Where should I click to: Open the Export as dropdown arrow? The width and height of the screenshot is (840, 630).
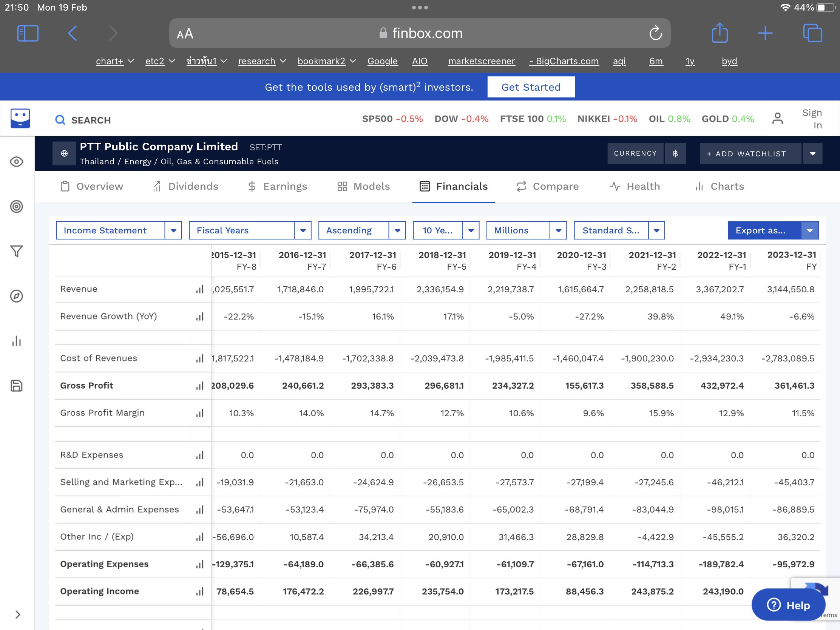[810, 230]
